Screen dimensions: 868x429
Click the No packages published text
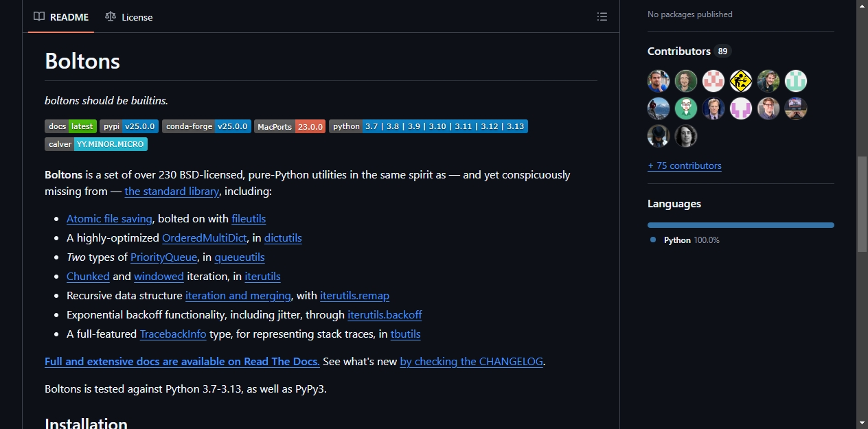pyautogui.click(x=690, y=14)
